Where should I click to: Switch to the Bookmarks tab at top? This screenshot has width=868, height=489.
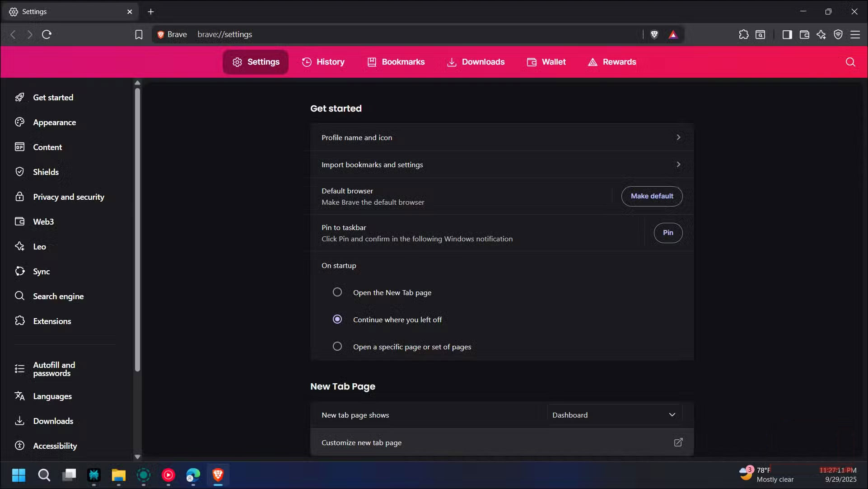click(396, 62)
